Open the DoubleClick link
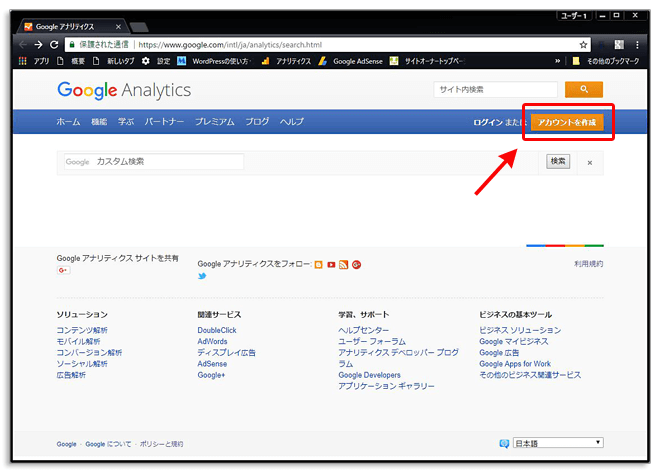660x473 pixels. [217, 330]
